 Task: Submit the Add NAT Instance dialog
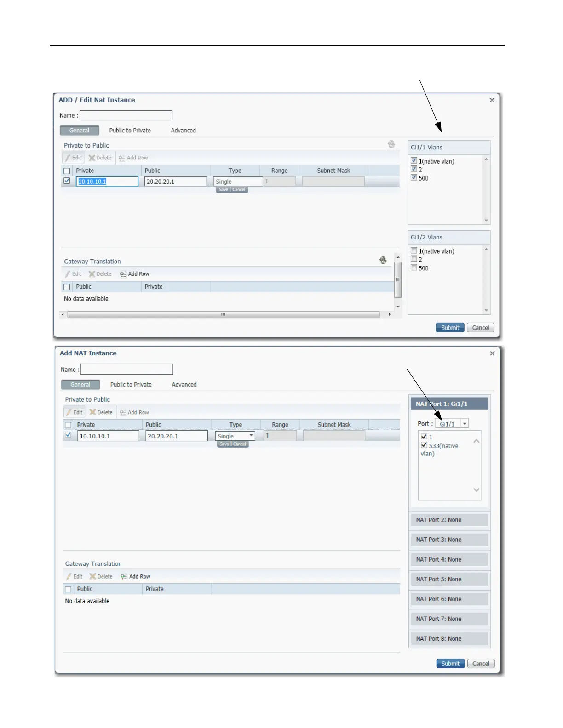[450, 664]
